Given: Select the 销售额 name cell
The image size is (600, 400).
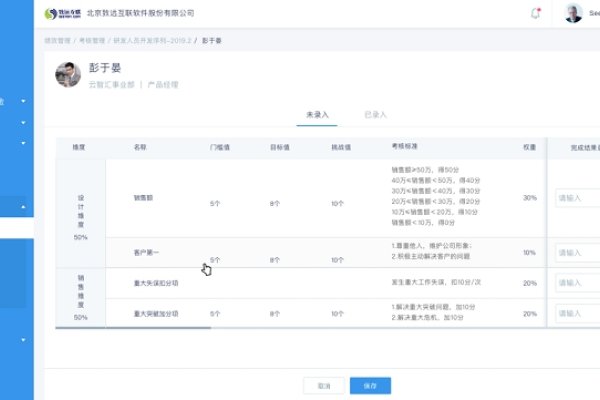Looking at the screenshot, I should (143, 198).
